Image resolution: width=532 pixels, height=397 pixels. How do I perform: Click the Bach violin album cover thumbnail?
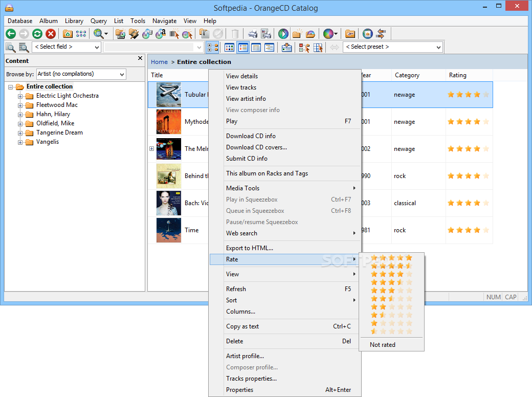[169, 203]
